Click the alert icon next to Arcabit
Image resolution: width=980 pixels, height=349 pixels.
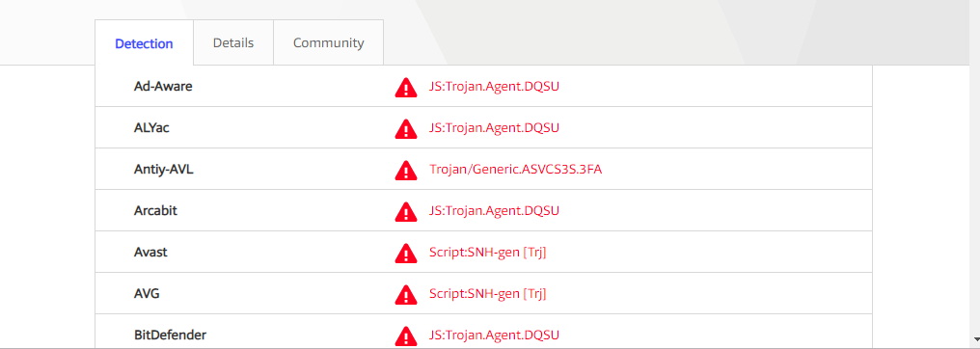coord(406,212)
